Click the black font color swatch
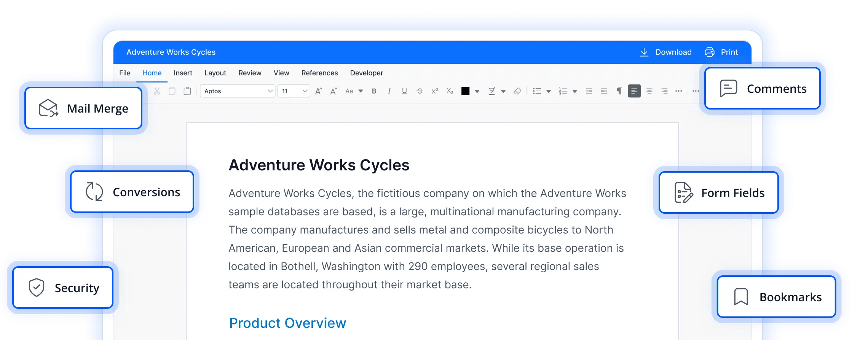Image resolution: width=868 pixels, height=340 pixels. click(465, 91)
